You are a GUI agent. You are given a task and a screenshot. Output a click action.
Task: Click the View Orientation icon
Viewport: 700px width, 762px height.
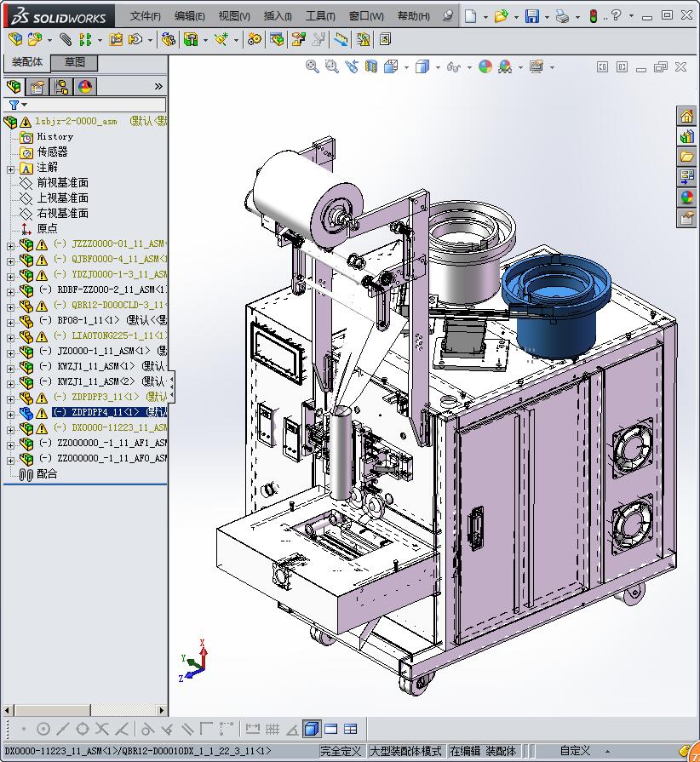coord(392,66)
